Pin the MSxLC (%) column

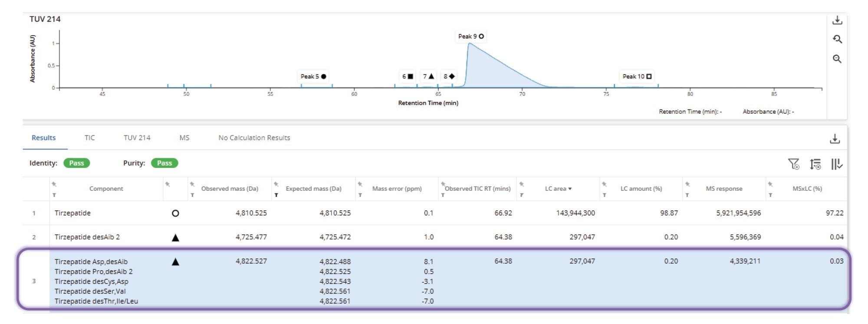pyautogui.click(x=770, y=184)
